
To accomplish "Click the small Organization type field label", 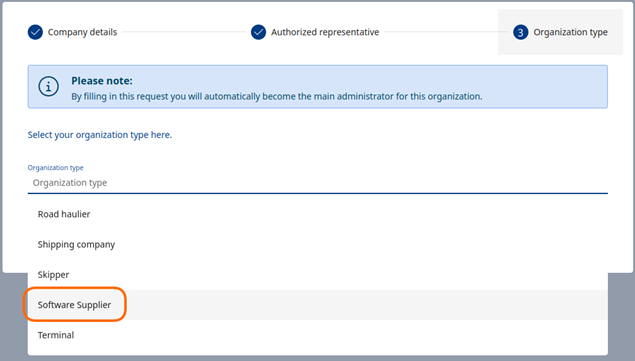I will point(55,168).
